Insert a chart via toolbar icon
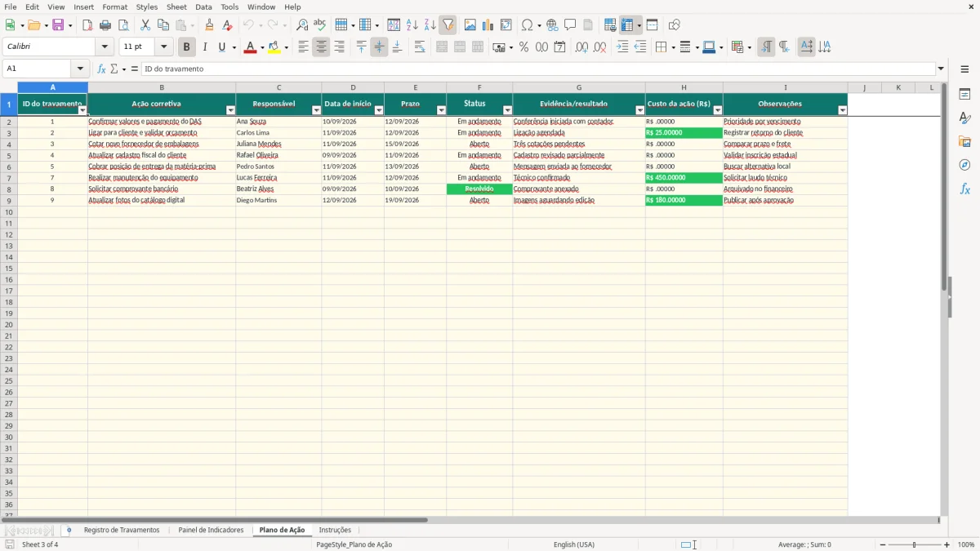 (x=488, y=25)
